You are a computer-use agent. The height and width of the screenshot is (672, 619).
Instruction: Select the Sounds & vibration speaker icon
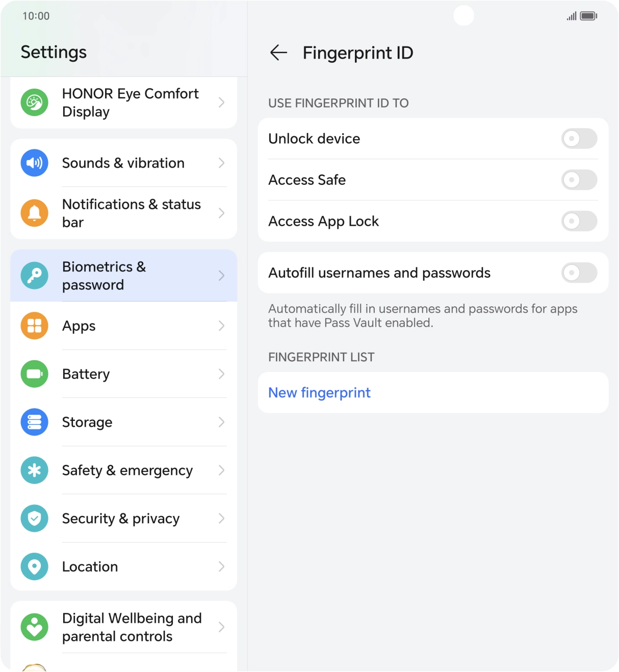tap(34, 163)
